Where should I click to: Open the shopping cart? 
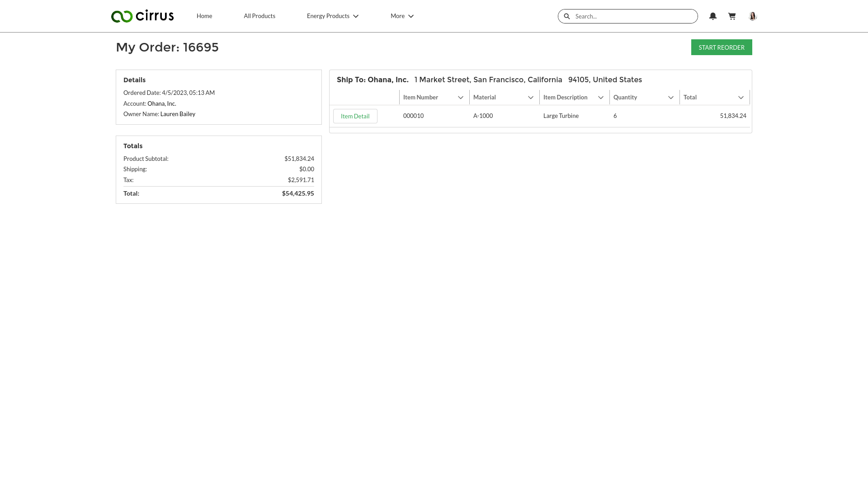click(732, 16)
